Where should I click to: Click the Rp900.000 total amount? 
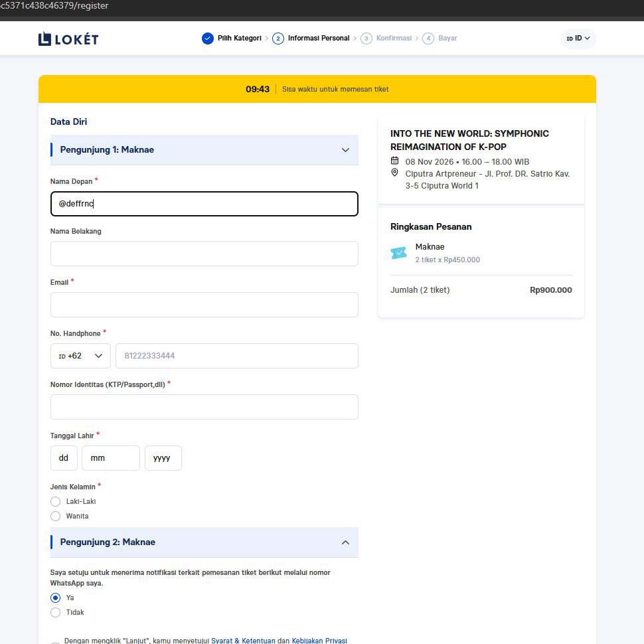(x=551, y=290)
